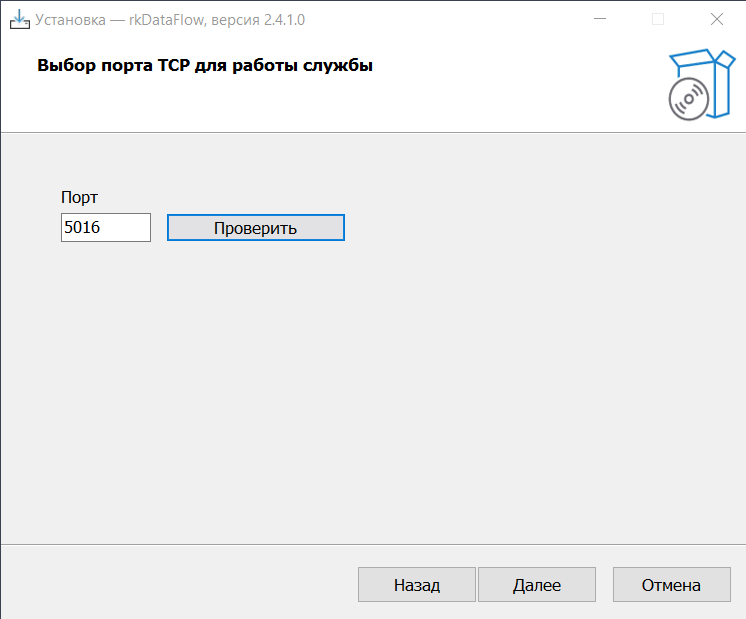
Task: Click the disabled maximize button
Action: (658, 19)
